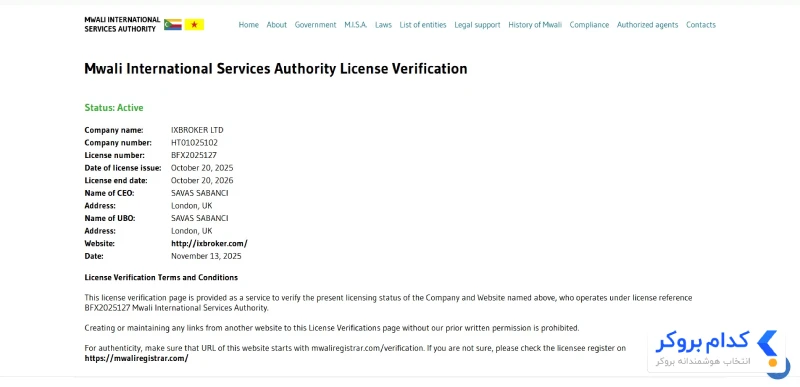The height and width of the screenshot is (387, 800).
Task: Click the Name of UBO label
Action: [x=110, y=218]
